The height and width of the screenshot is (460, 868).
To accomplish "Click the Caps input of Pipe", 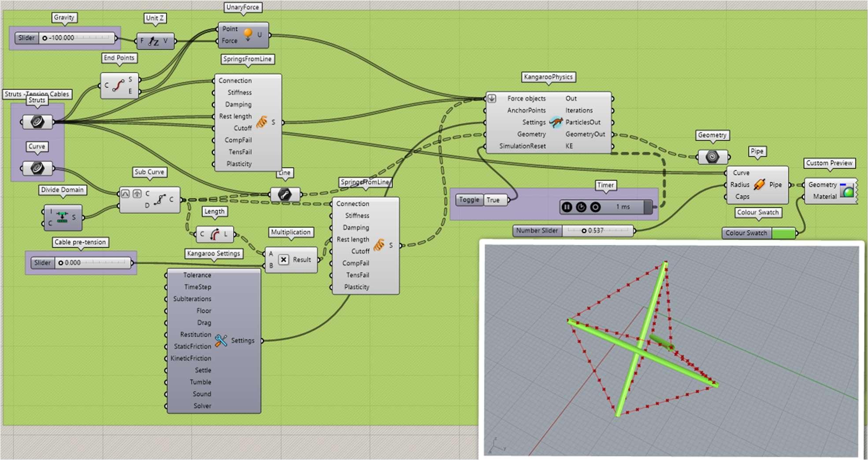I will tap(742, 197).
